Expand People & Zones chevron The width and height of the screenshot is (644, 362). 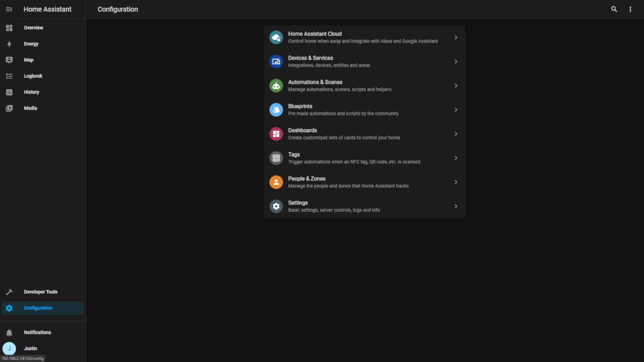pos(456,182)
